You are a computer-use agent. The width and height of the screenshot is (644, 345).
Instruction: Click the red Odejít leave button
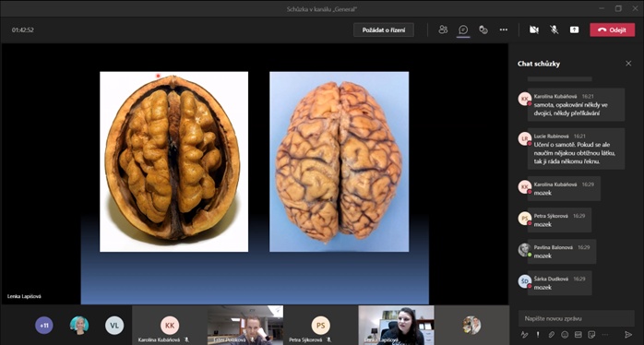click(x=613, y=30)
